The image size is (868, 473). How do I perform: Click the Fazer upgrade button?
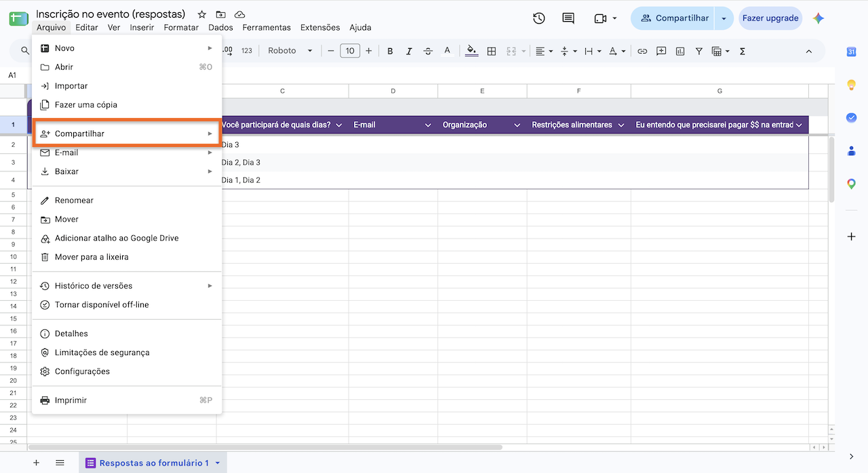pyautogui.click(x=770, y=18)
